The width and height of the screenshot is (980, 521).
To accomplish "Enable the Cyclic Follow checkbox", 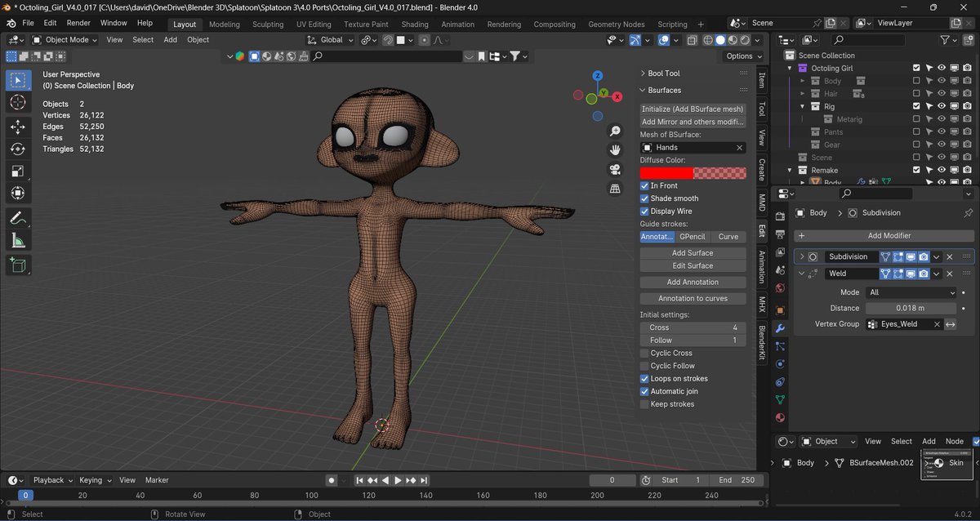I will pyautogui.click(x=644, y=366).
